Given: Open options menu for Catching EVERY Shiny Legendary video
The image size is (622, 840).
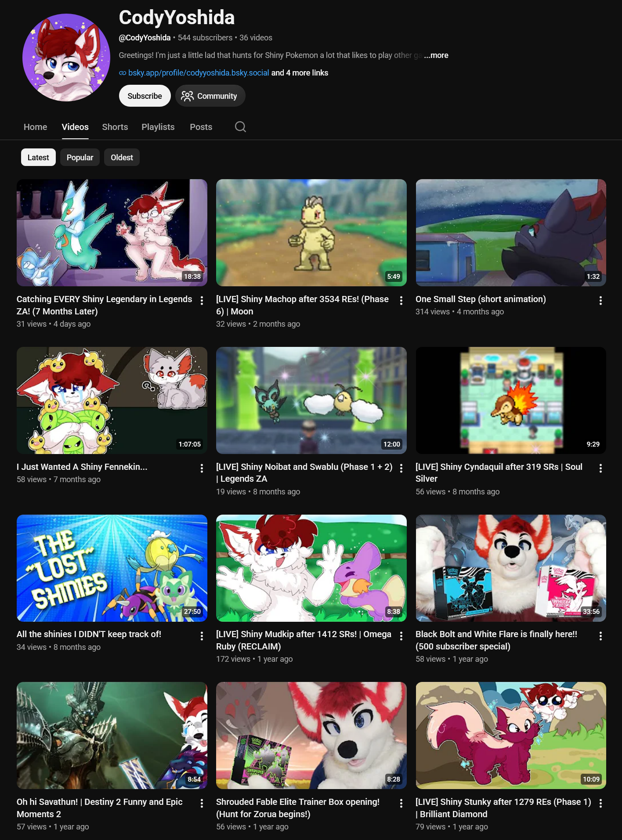Looking at the screenshot, I should point(202,300).
